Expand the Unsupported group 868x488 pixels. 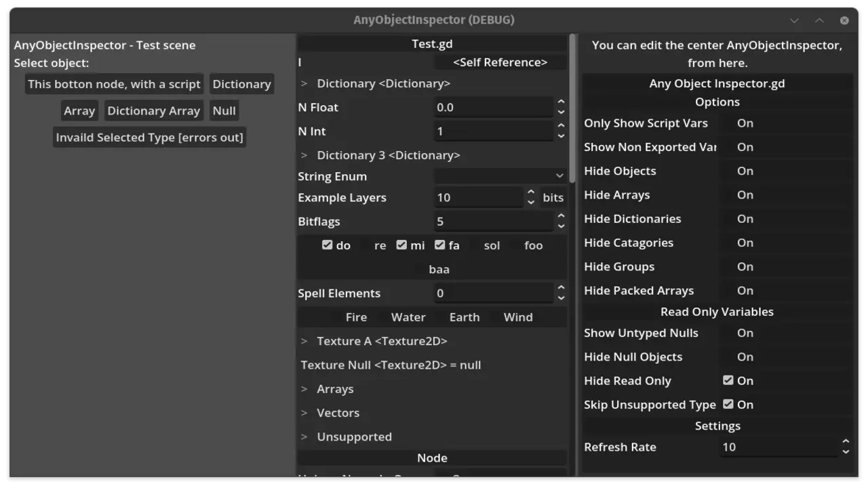[x=432, y=436]
